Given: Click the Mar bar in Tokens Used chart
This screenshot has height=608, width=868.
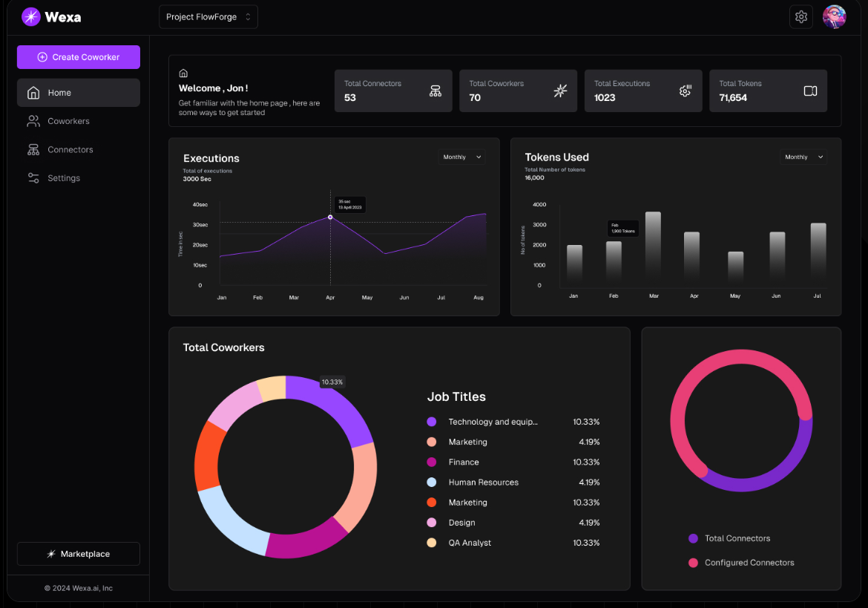Looking at the screenshot, I should pos(653,247).
